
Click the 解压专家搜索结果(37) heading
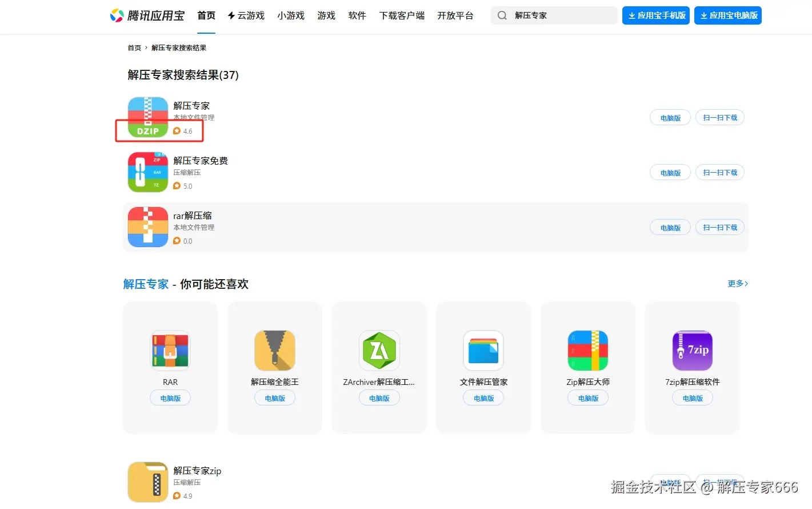coord(183,75)
